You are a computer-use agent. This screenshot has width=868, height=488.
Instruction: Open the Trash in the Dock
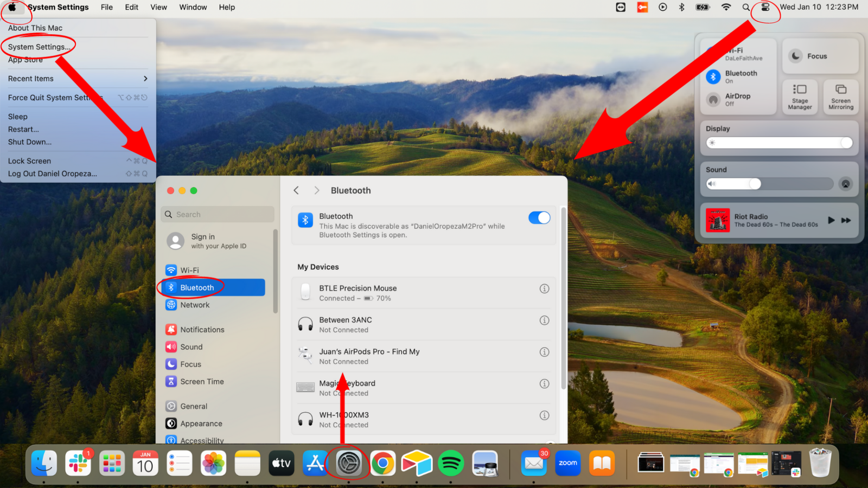[x=820, y=463]
